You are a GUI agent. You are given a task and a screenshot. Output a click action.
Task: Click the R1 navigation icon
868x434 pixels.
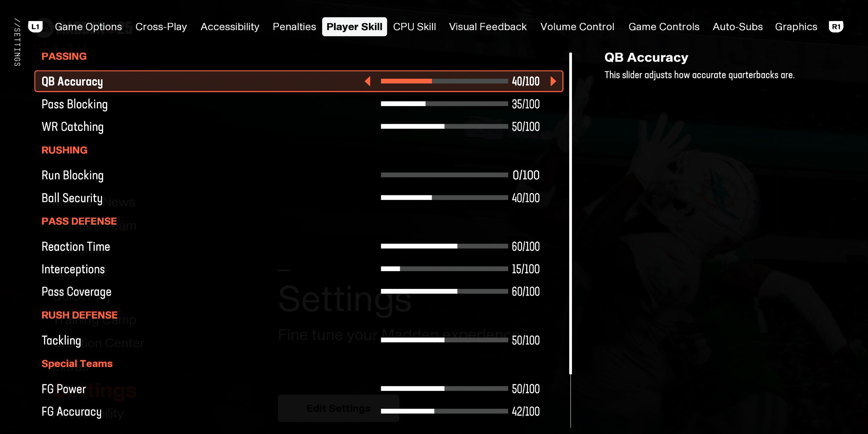coord(836,26)
